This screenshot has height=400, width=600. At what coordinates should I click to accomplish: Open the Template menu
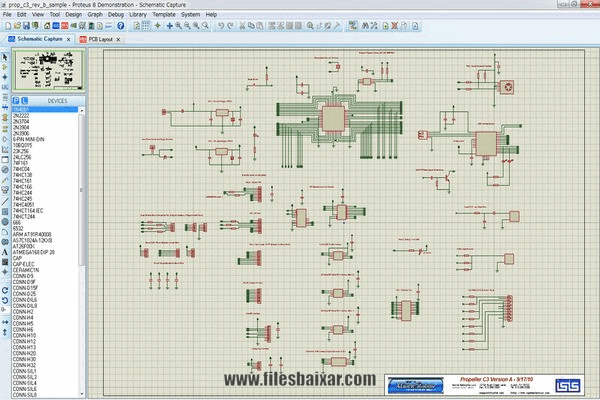click(x=164, y=15)
